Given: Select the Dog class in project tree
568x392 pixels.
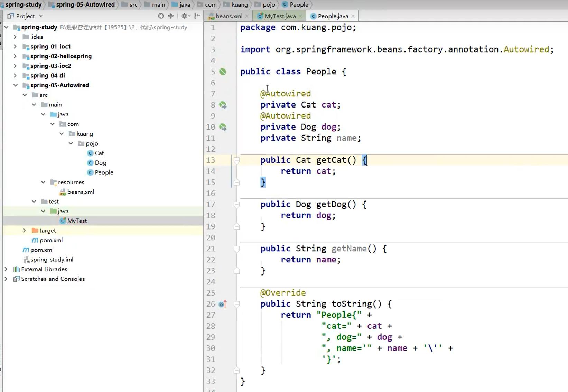Looking at the screenshot, I should (101, 162).
